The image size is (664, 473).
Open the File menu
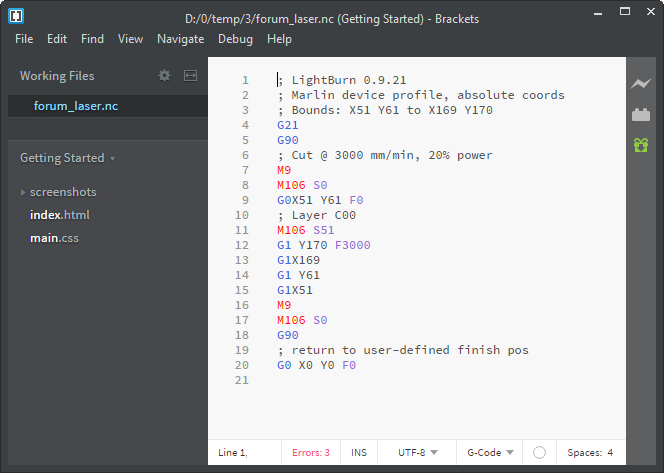click(24, 39)
